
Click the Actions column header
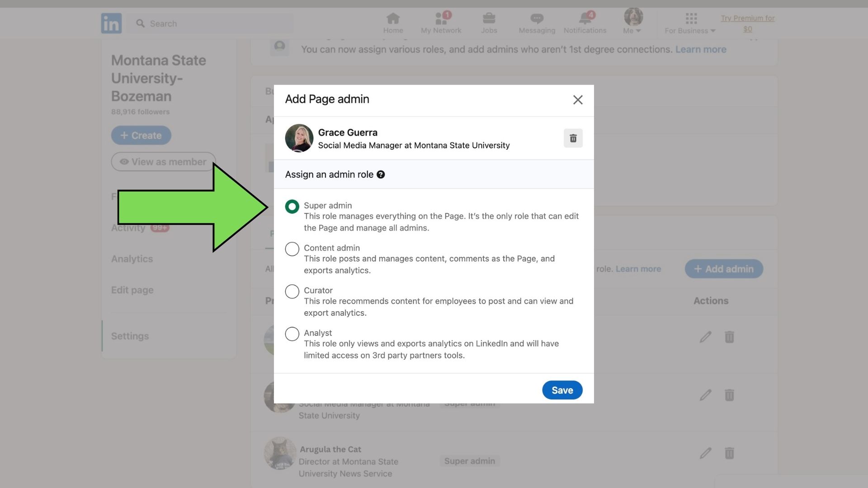point(711,300)
